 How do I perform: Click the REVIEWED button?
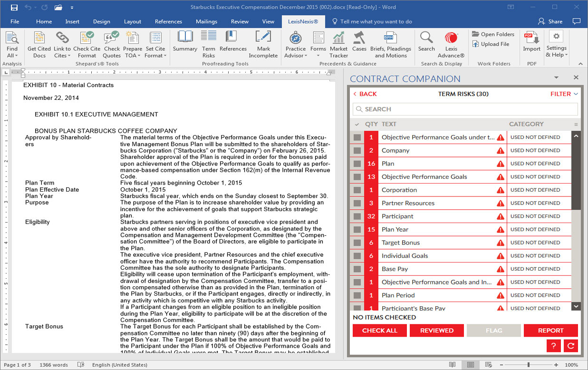click(x=437, y=331)
